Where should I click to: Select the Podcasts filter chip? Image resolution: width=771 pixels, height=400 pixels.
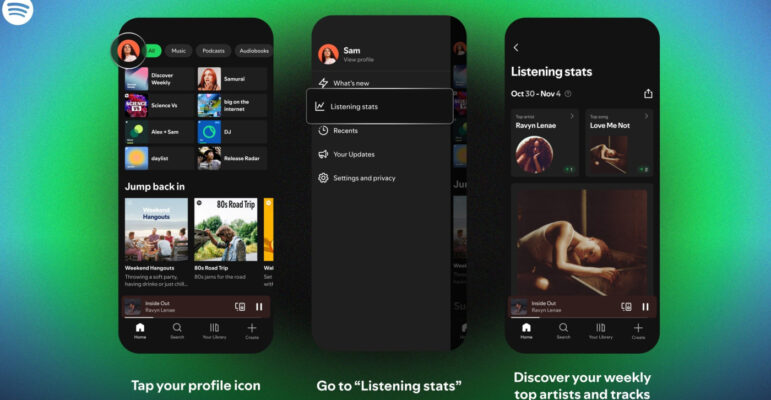pyautogui.click(x=213, y=51)
